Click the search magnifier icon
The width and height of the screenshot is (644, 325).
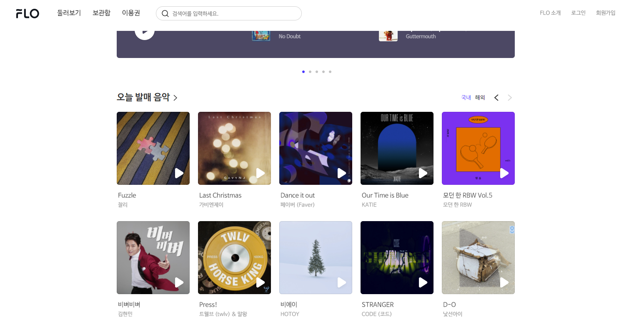[165, 13]
